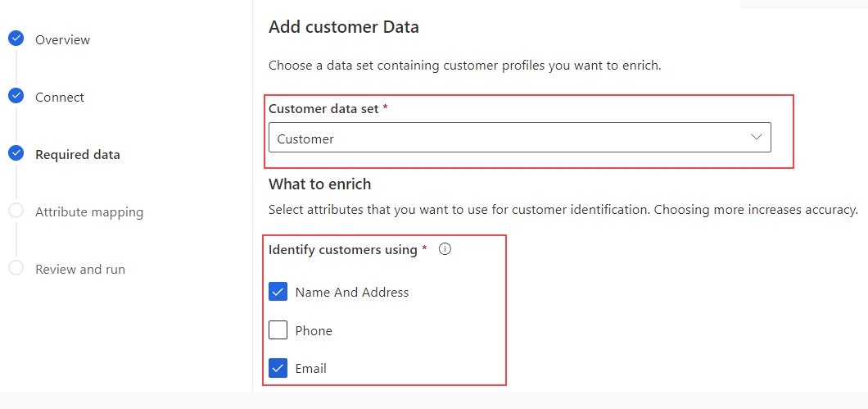The width and height of the screenshot is (868, 409).
Task: Click the Phone option label
Action: pyautogui.click(x=314, y=330)
